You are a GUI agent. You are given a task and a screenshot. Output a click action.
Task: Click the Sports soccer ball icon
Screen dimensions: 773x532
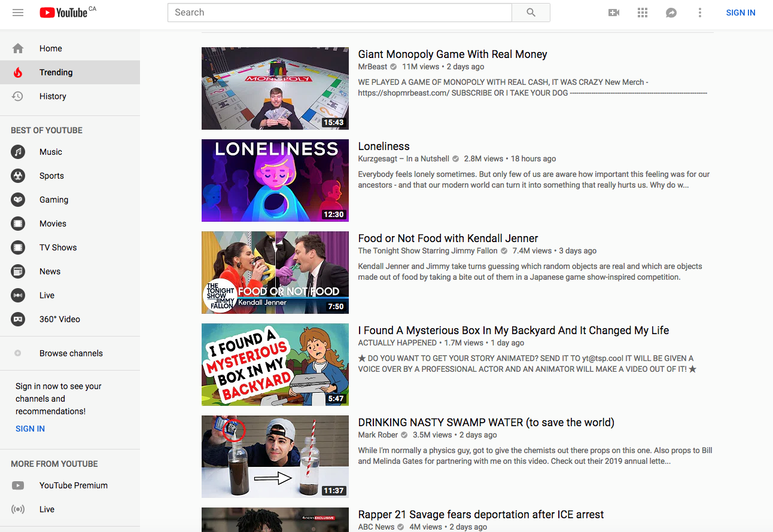coord(18,176)
